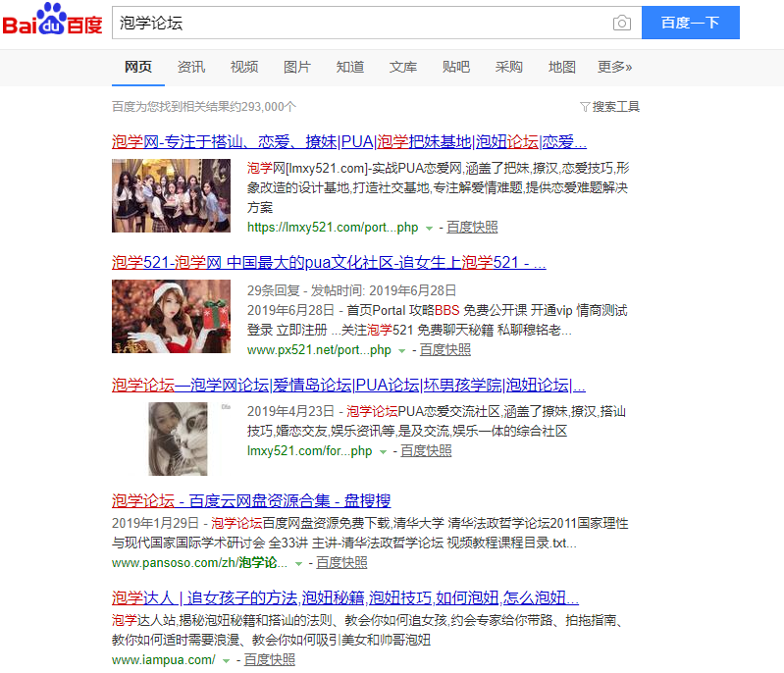Open 百度快照 for pansoso.com result
784x673 pixels.
[341, 563]
